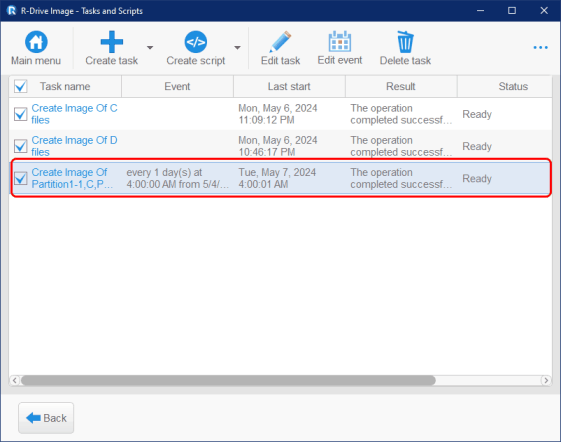
Task: Click the Edit task pencil icon
Action: pos(280,42)
